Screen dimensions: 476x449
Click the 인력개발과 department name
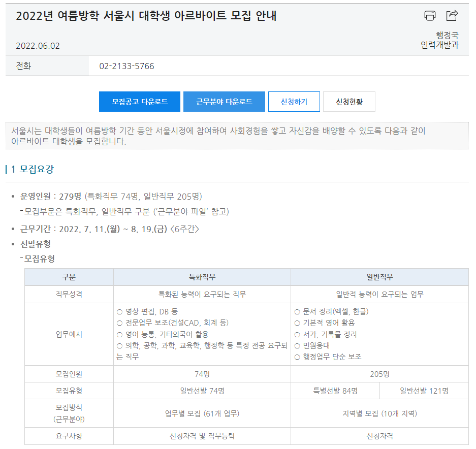tap(439, 45)
